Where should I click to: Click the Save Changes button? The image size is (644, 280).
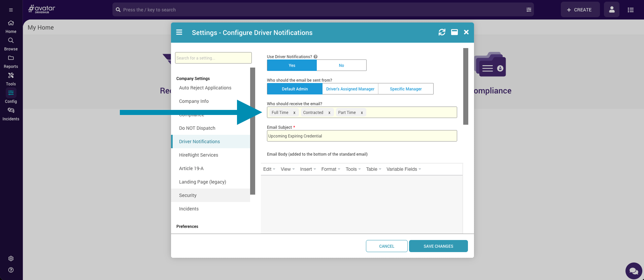tap(438, 246)
